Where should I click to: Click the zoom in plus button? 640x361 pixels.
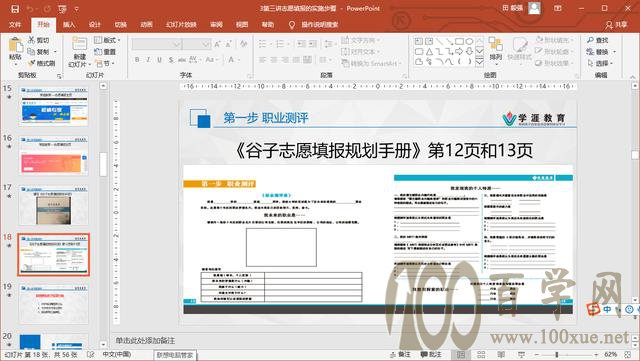596,354
